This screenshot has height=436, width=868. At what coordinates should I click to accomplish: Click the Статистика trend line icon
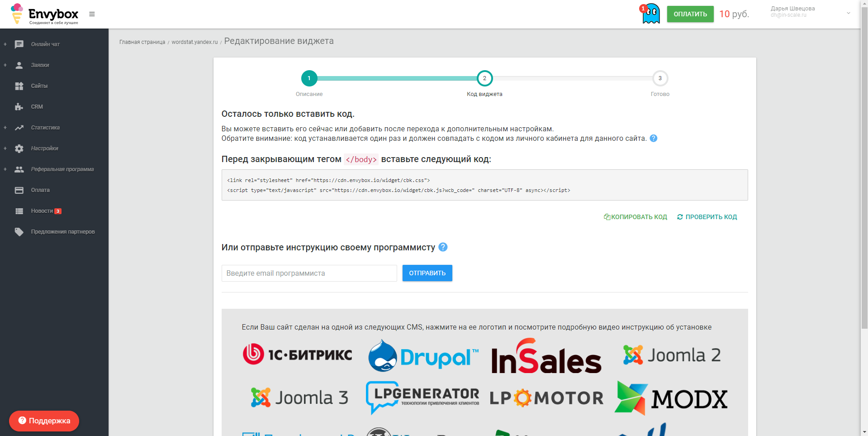click(x=19, y=128)
